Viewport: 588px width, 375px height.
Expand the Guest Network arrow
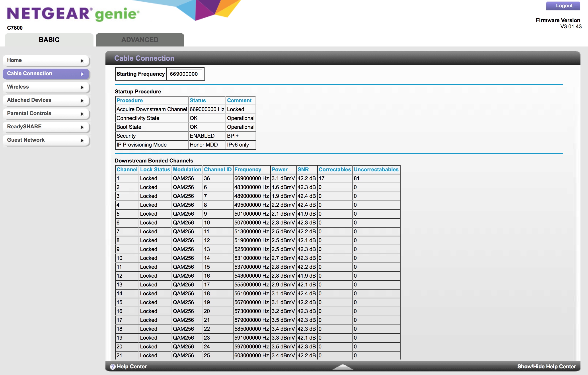[x=82, y=141]
